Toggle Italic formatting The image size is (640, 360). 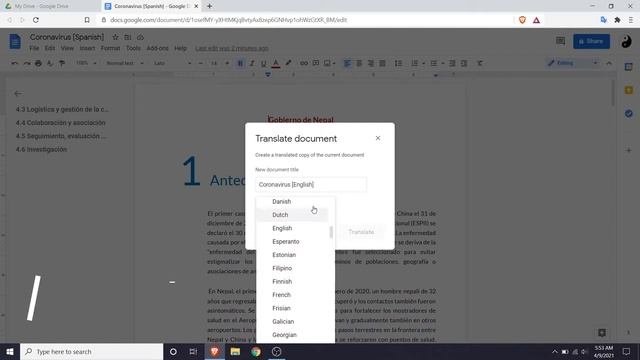(252, 63)
